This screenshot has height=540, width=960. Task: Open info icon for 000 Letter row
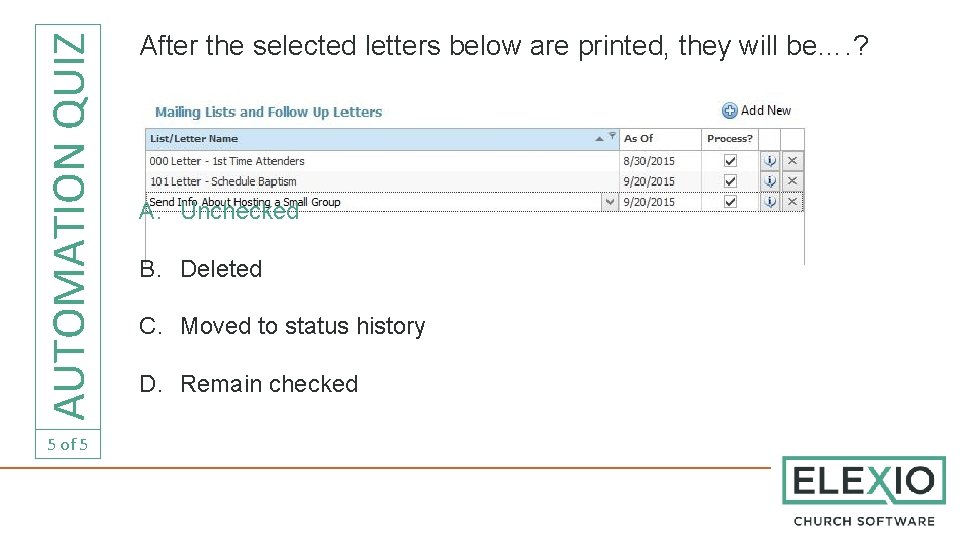click(770, 161)
